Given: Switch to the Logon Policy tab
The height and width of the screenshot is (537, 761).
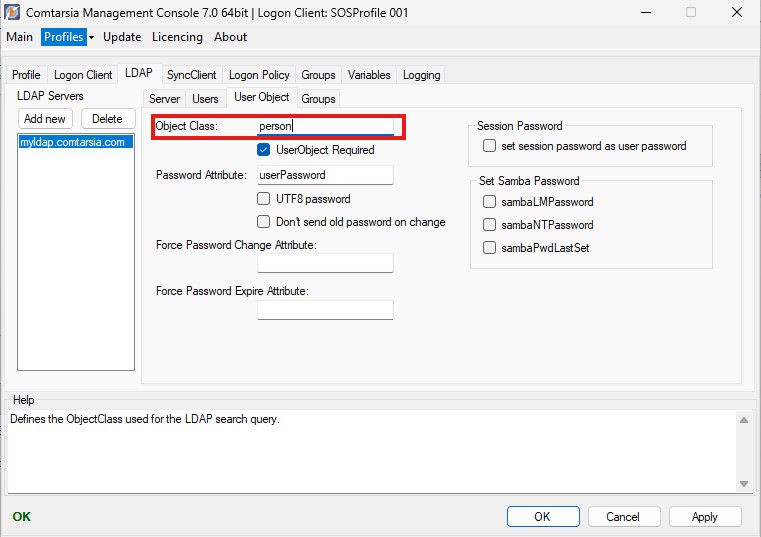Looking at the screenshot, I should pyautogui.click(x=259, y=75).
